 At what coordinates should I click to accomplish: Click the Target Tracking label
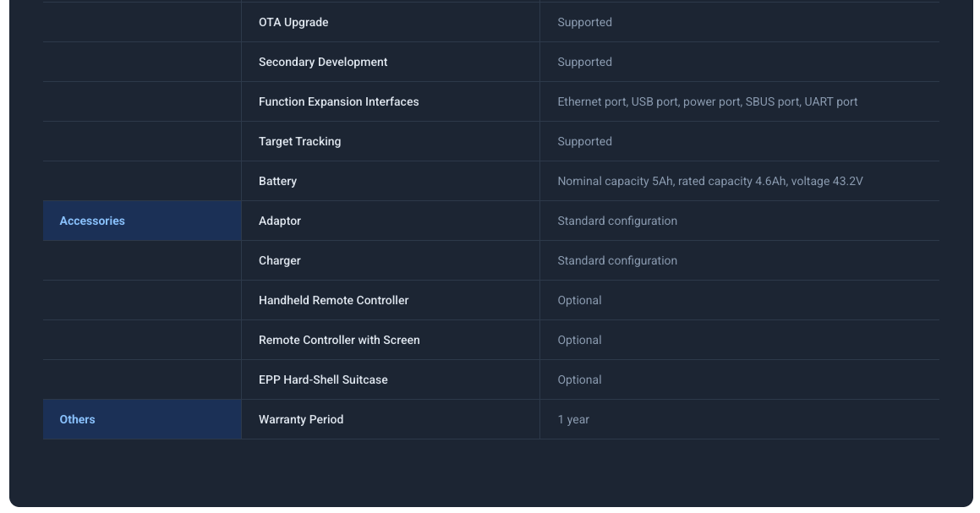[x=299, y=141]
